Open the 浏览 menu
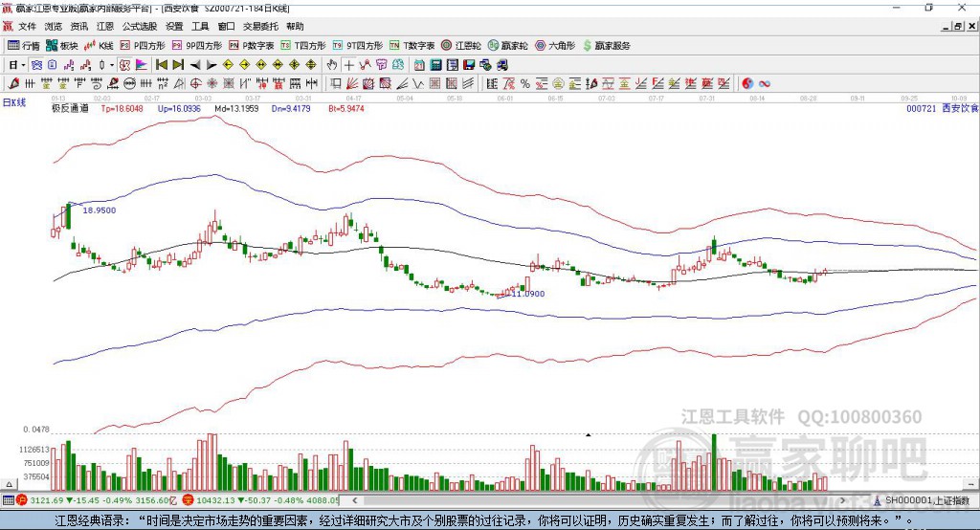The height and width of the screenshot is (530, 980). point(54,26)
